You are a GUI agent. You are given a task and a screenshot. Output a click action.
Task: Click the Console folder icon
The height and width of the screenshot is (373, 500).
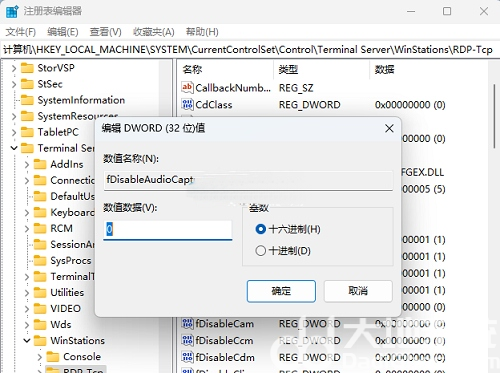pos(53,356)
